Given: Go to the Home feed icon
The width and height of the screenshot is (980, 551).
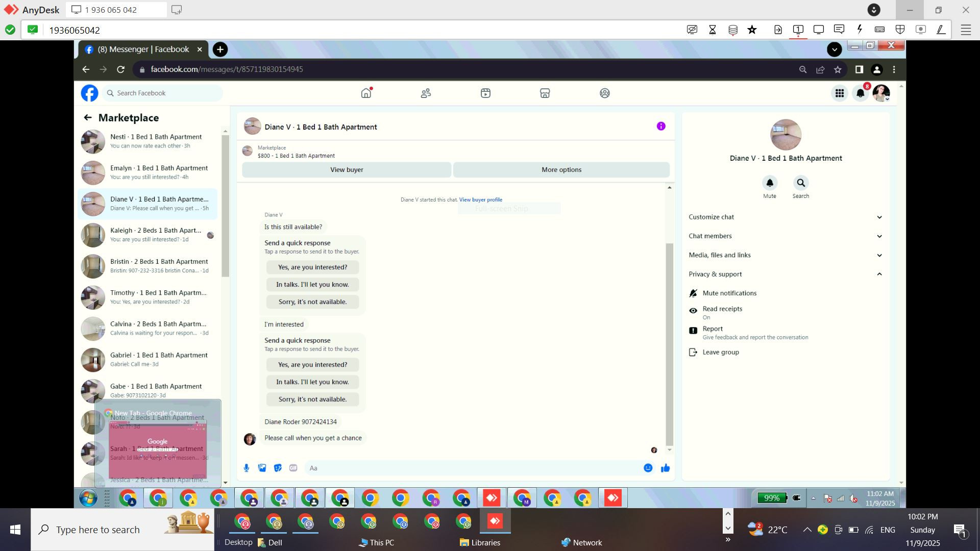Looking at the screenshot, I should 366,93.
